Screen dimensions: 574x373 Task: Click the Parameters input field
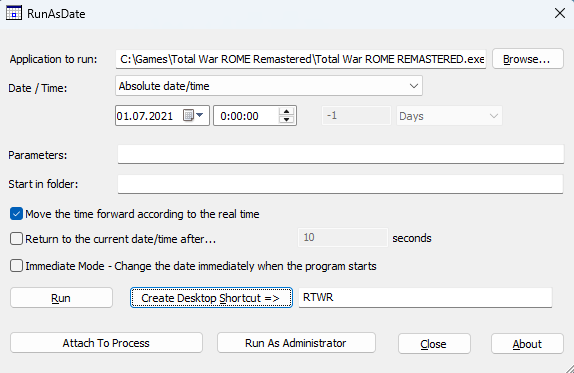point(340,154)
